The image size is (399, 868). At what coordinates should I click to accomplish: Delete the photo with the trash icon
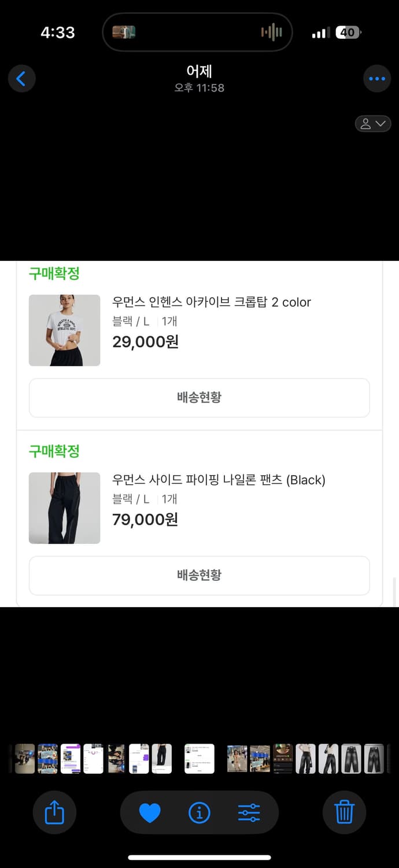pyautogui.click(x=344, y=813)
